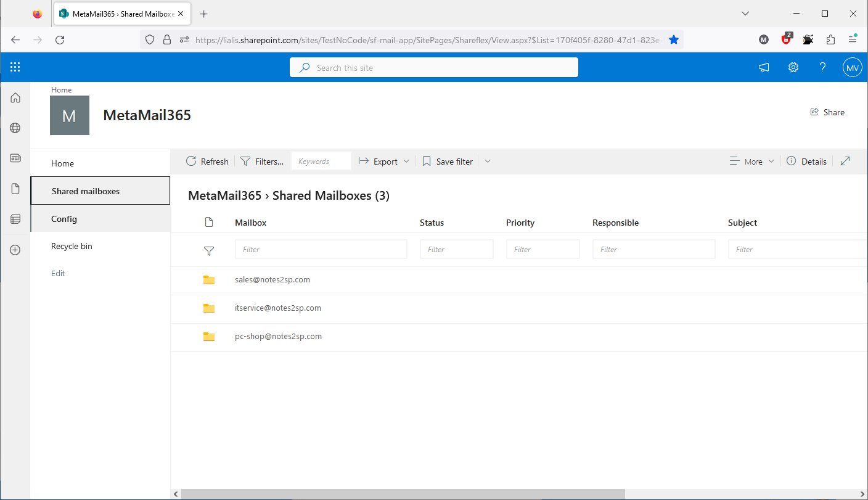This screenshot has height=500, width=868.
Task: Click the uBlock shield extension icon
Action: [786, 39]
